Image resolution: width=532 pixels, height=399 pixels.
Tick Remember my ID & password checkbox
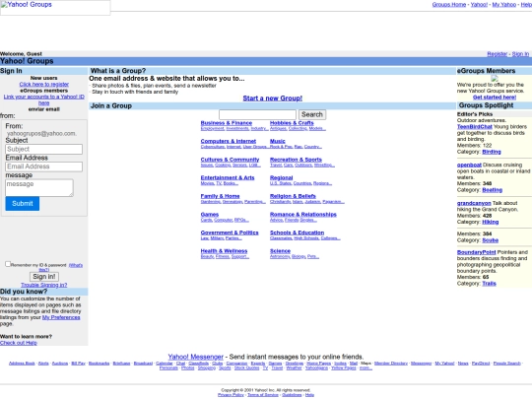pyautogui.click(x=8, y=264)
